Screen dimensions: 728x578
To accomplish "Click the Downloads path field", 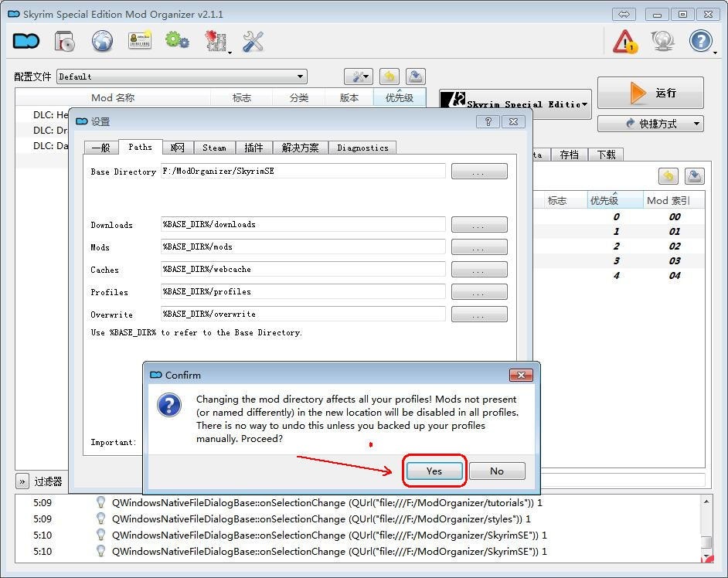I will 303,224.
